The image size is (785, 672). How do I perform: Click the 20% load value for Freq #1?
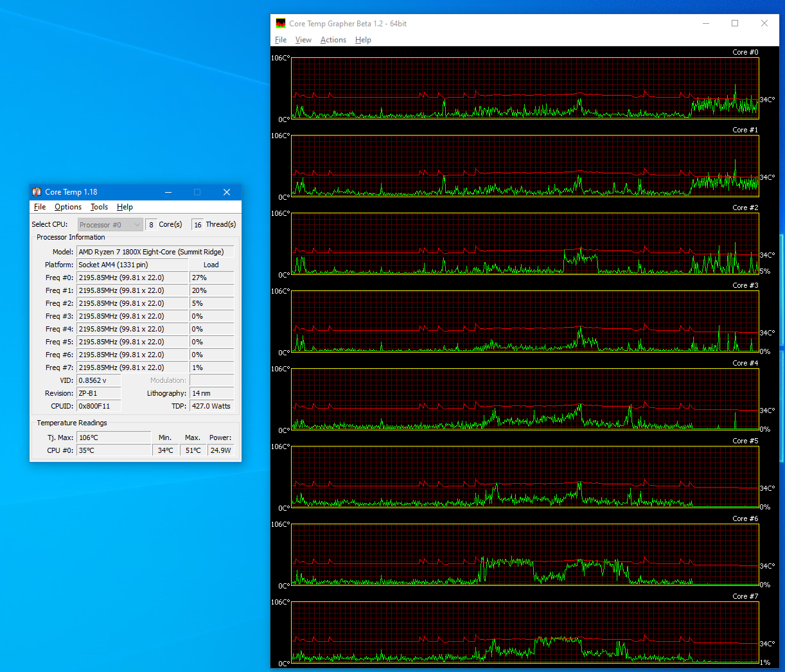pyautogui.click(x=212, y=290)
